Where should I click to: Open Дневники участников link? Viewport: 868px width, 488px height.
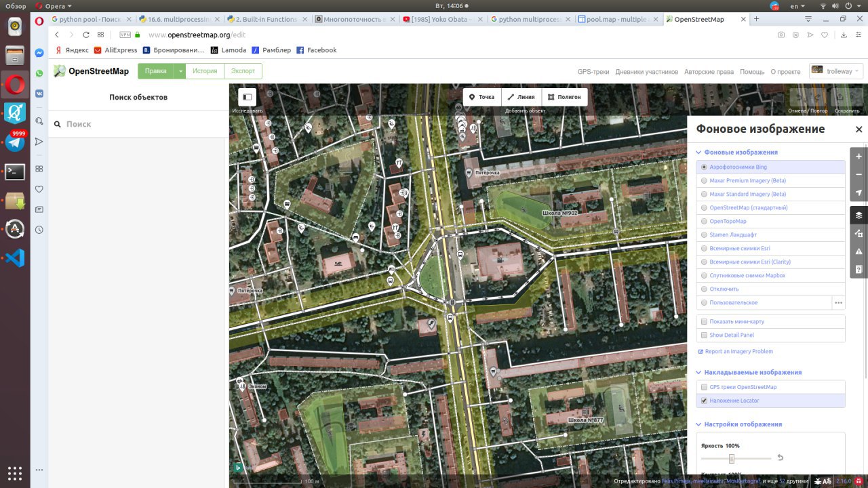pyautogui.click(x=647, y=71)
